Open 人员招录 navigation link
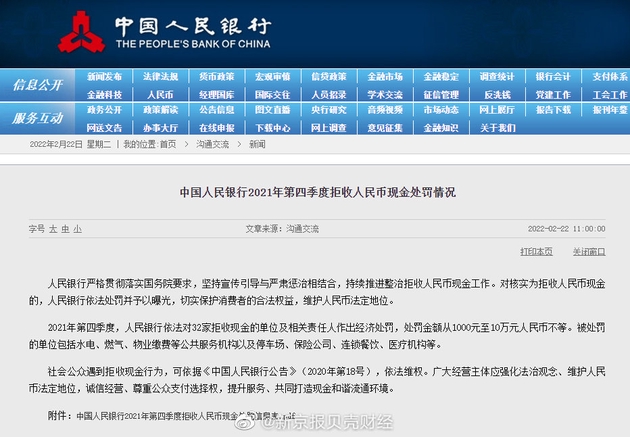This screenshot has width=630, height=437. coord(329,95)
